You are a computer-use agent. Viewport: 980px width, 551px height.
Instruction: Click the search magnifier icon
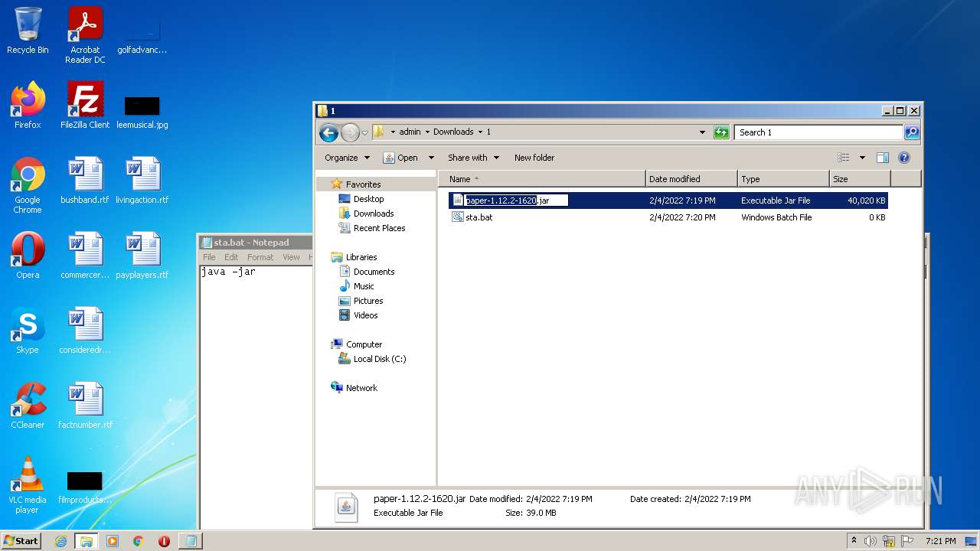(911, 132)
